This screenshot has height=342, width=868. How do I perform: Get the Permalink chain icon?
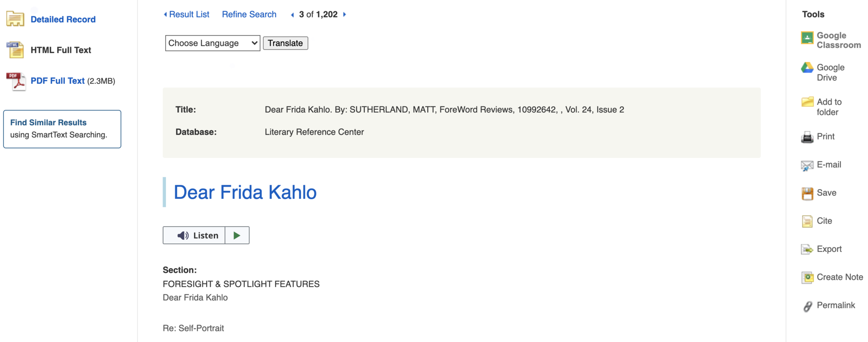[x=807, y=306]
